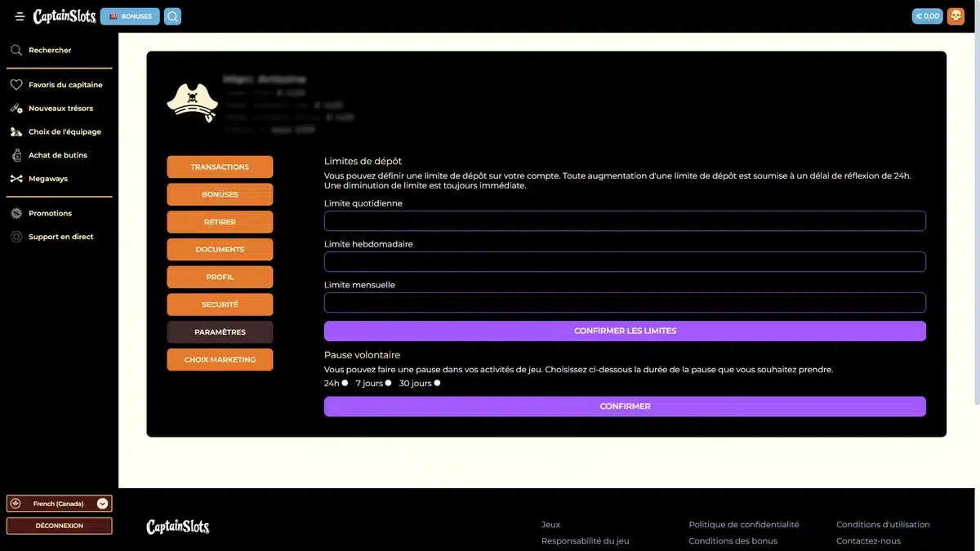Viewport: 980px width, 551px height.
Task: Open the skull avatar account icon
Action: click(955, 16)
